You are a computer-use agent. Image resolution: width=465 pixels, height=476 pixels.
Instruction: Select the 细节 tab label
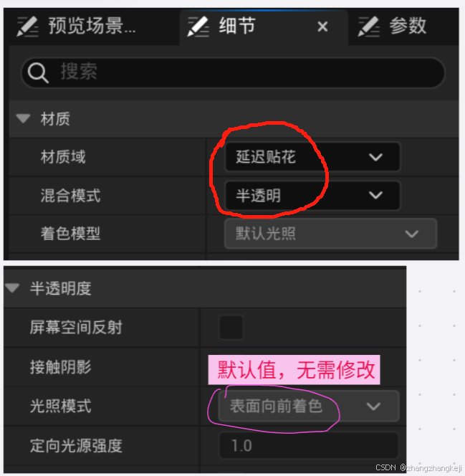click(x=237, y=26)
